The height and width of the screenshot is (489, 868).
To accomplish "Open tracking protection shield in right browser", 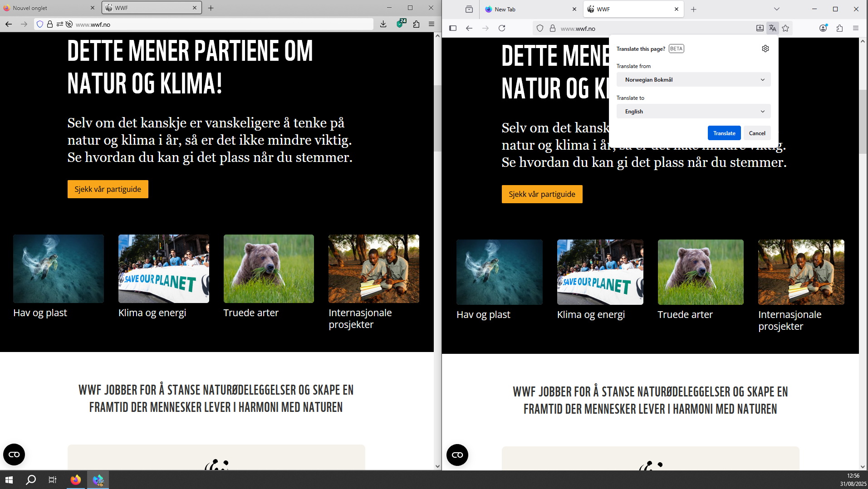I will (x=540, y=28).
